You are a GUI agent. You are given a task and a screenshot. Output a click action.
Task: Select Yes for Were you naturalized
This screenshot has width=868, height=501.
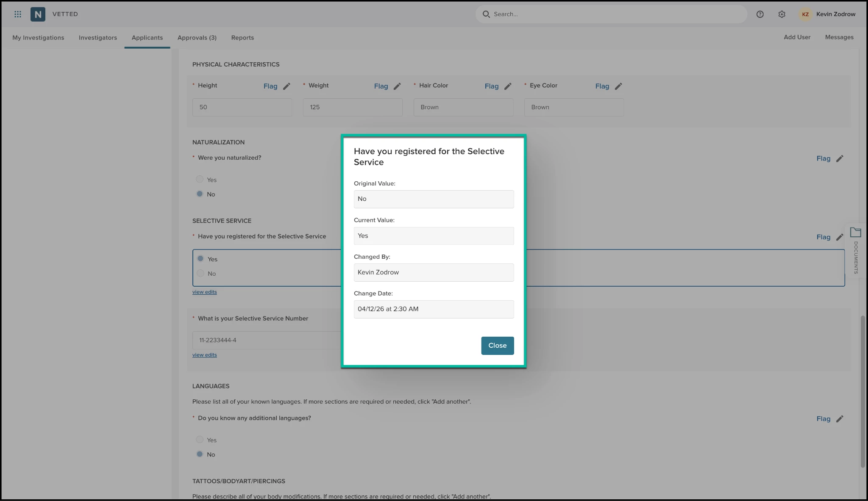click(x=200, y=180)
